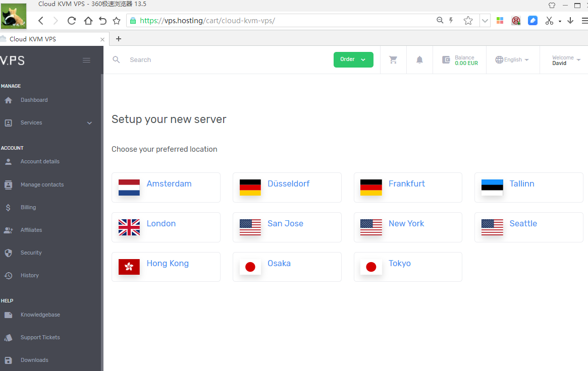The height and width of the screenshot is (371, 588).
Task: Select the Cloud KVM VPS tab
Action: pos(55,39)
